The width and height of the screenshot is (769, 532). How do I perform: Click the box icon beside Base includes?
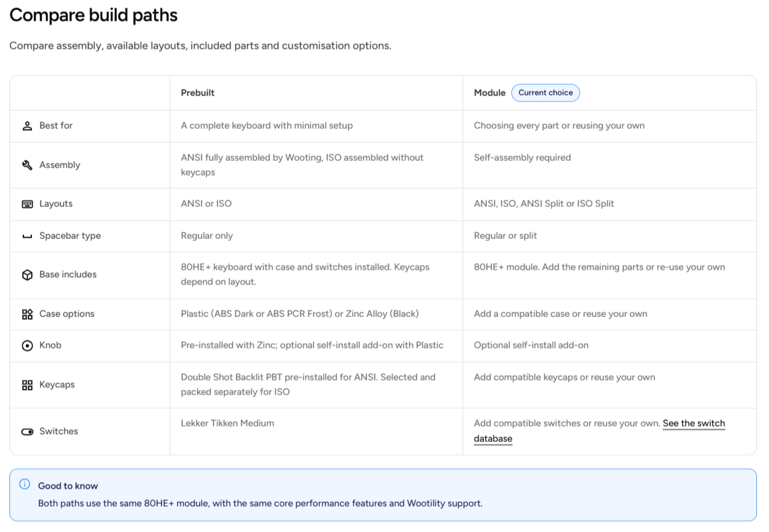[x=27, y=275]
